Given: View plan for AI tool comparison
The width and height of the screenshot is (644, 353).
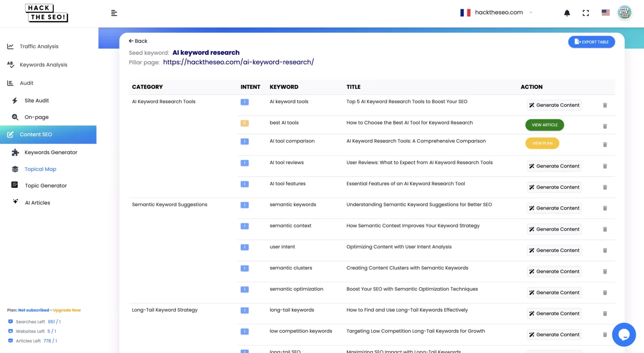Looking at the screenshot, I should pos(542,143).
